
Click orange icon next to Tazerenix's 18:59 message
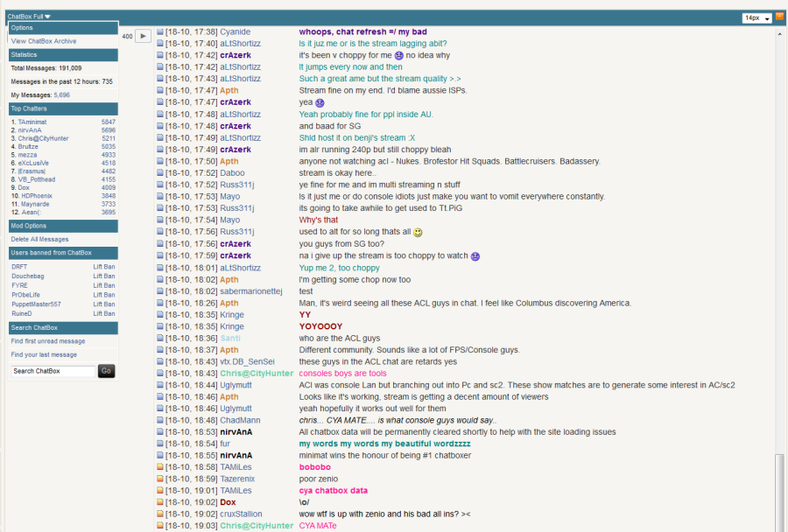pyautogui.click(x=160, y=479)
